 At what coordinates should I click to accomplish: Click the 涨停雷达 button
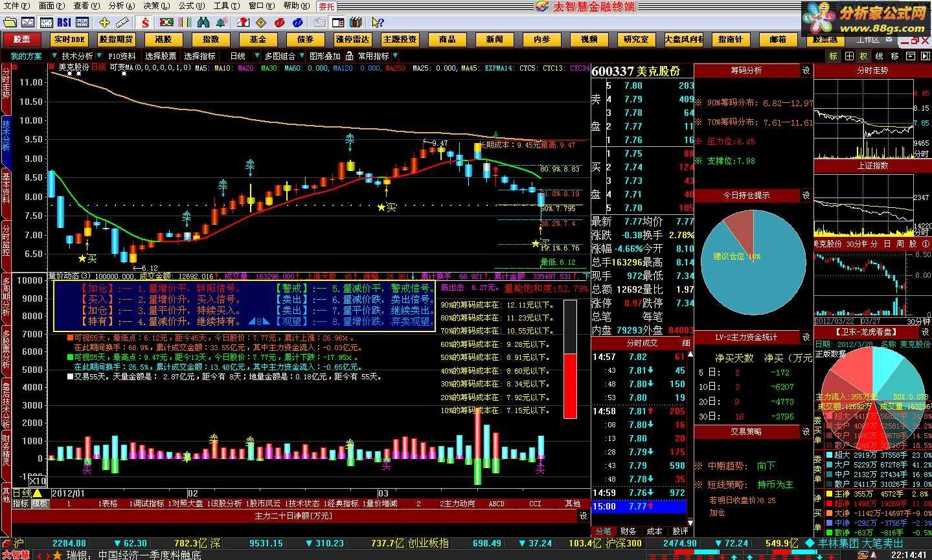pos(352,39)
